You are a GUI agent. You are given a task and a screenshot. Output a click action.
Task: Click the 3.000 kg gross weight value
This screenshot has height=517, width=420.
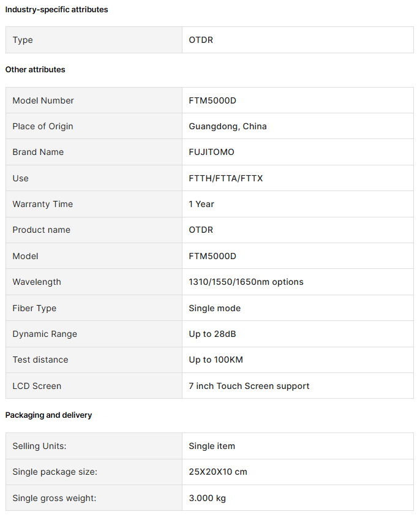(207, 498)
